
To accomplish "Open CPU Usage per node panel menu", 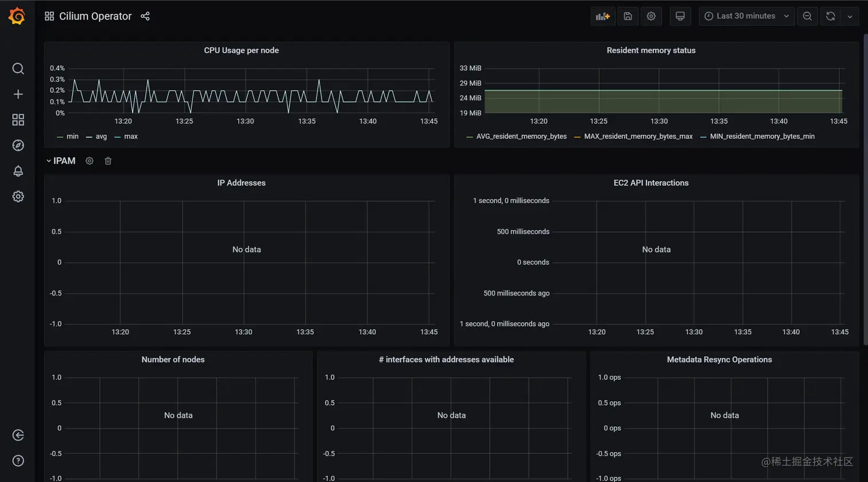I will (x=241, y=50).
